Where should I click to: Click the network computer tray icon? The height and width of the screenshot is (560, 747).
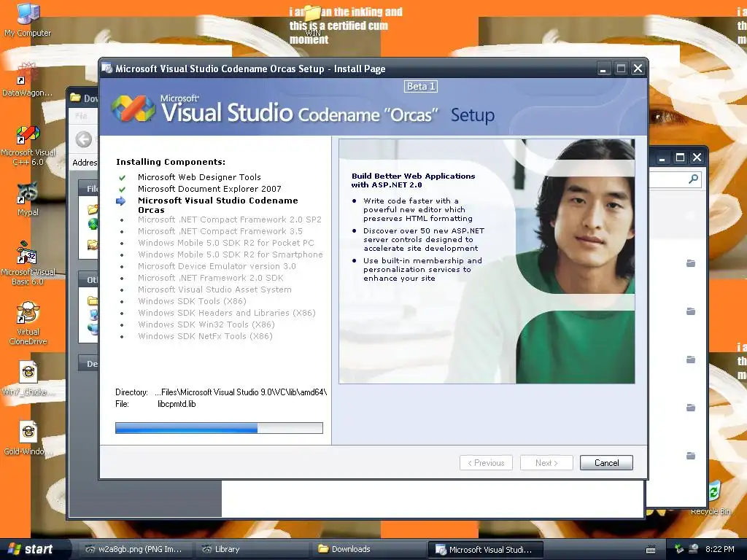(693, 549)
